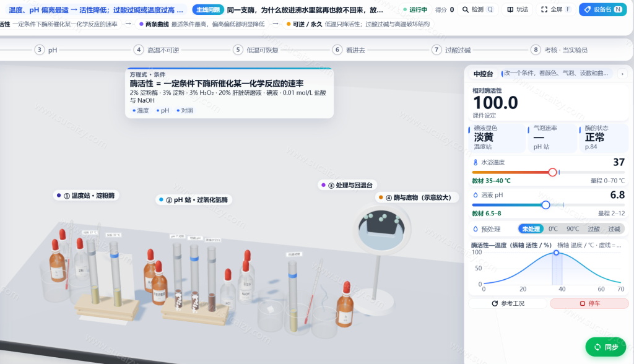
Task: Click the 运行中 status indicator
Action: click(415, 10)
